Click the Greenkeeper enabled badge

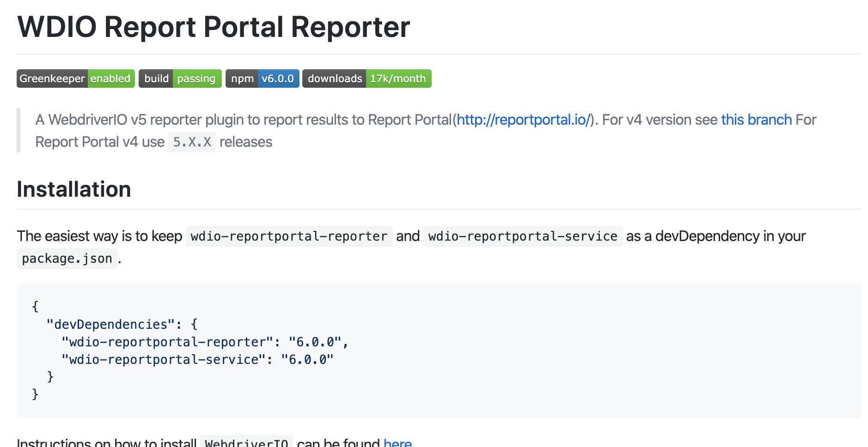76,79
